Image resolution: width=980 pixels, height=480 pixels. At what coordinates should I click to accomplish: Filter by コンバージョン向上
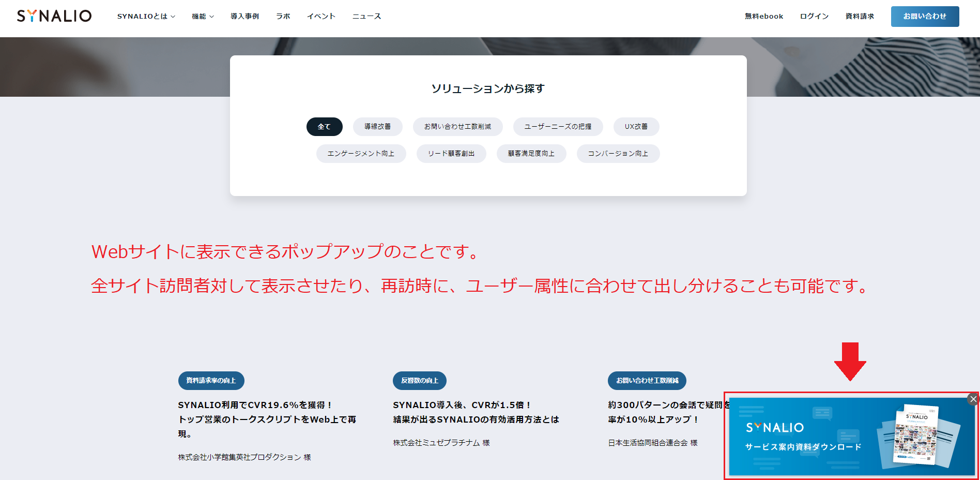(x=618, y=154)
